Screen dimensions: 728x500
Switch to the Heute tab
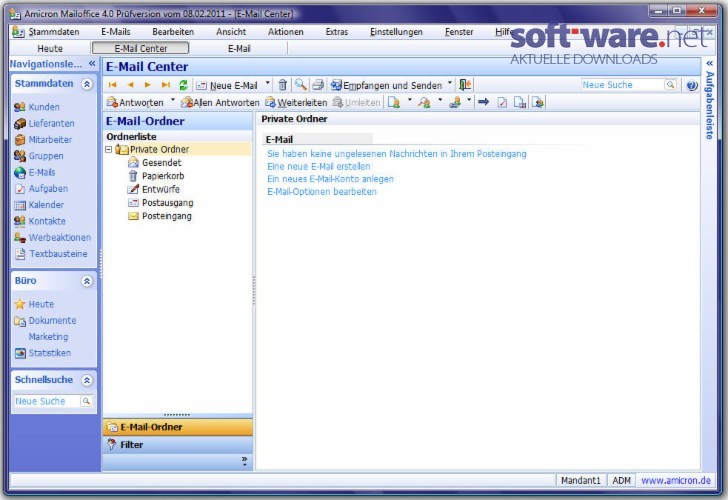[50, 48]
